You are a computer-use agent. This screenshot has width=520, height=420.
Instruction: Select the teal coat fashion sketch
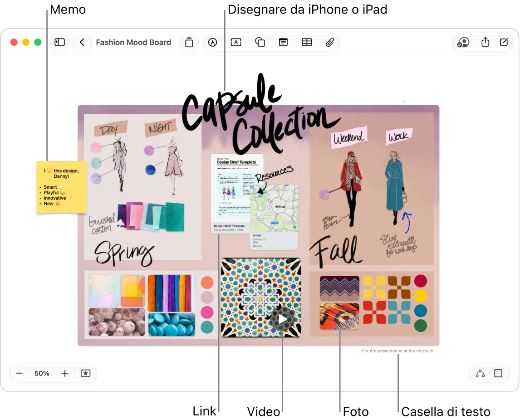(396, 188)
